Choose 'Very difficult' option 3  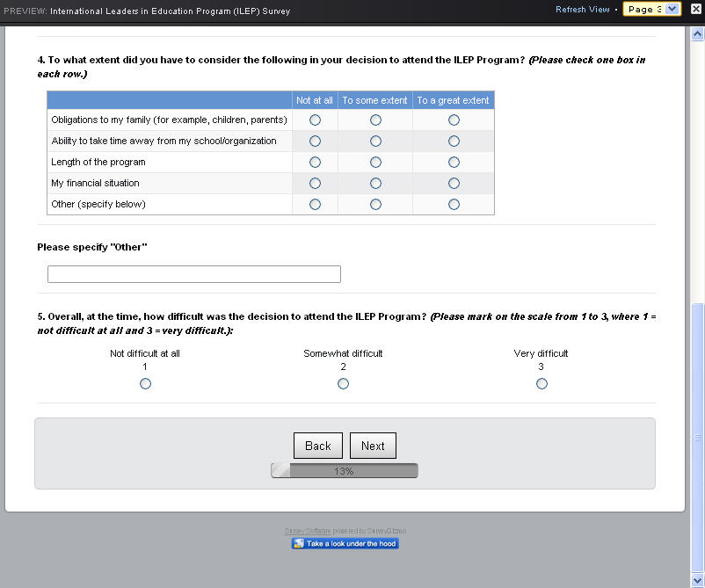[541, 384]
